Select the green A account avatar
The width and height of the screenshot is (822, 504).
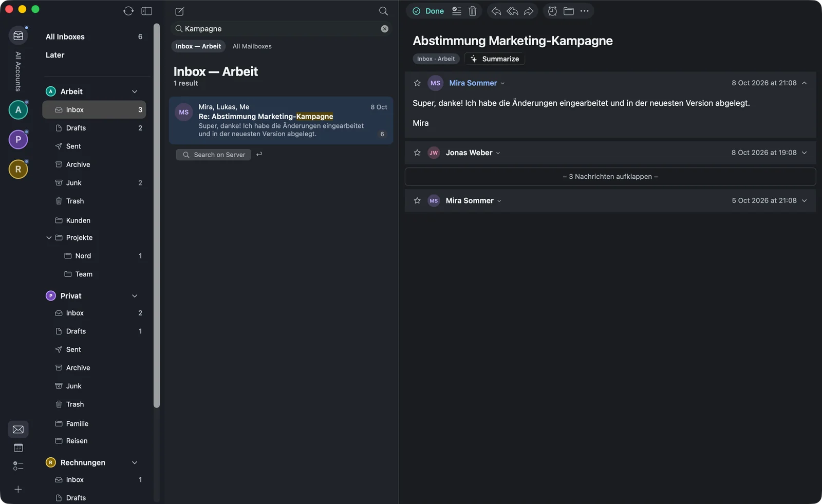pyautogui.click(x=18, y=109)
